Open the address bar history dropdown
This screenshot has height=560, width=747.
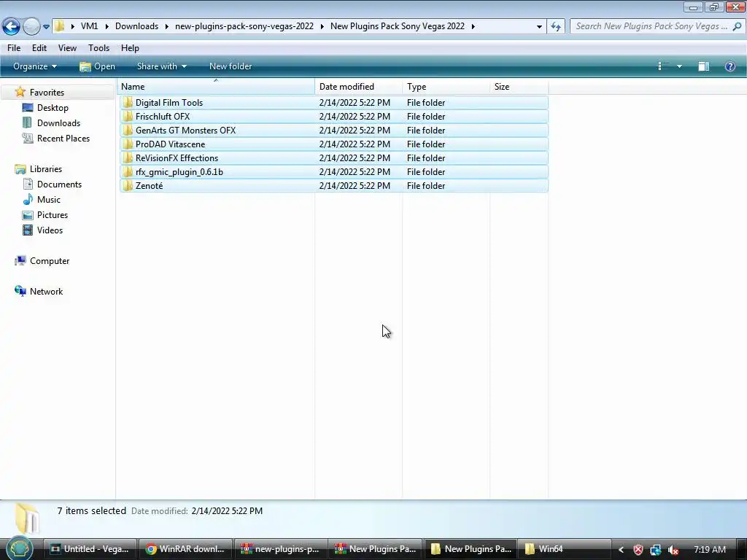(x=539, y=27)
